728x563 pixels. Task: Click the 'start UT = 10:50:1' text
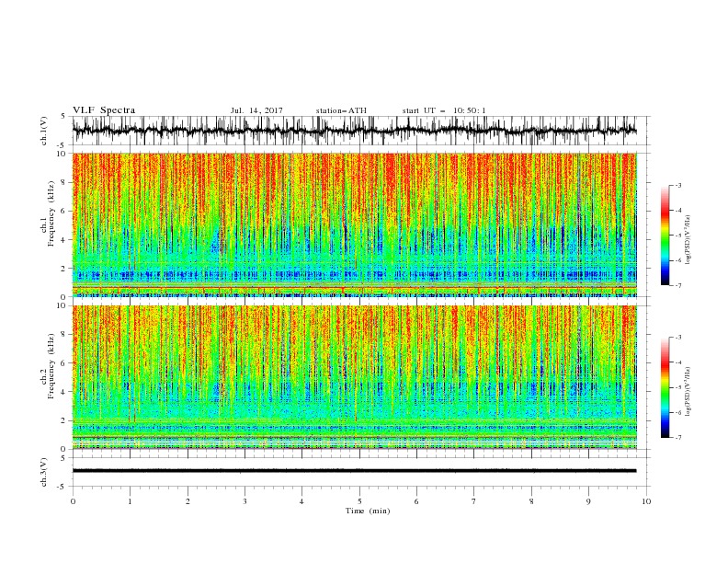pyautogui.click(x=444, y=110)
